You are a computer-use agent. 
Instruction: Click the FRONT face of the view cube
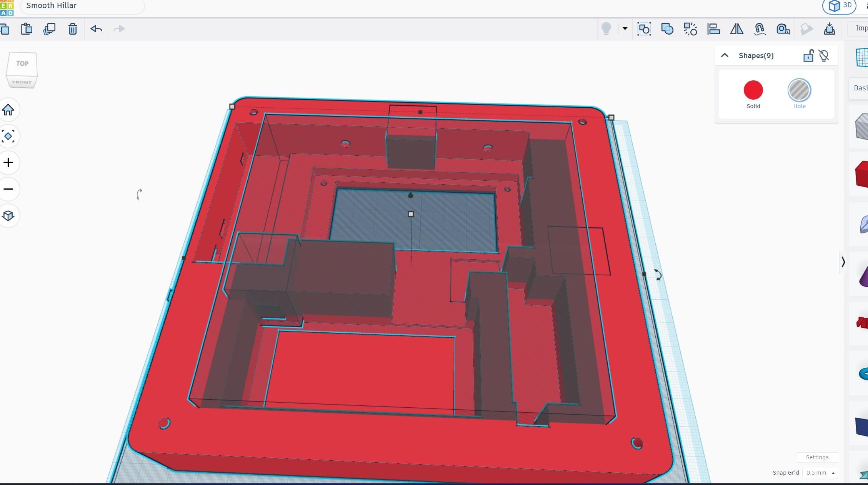(22, 82)
